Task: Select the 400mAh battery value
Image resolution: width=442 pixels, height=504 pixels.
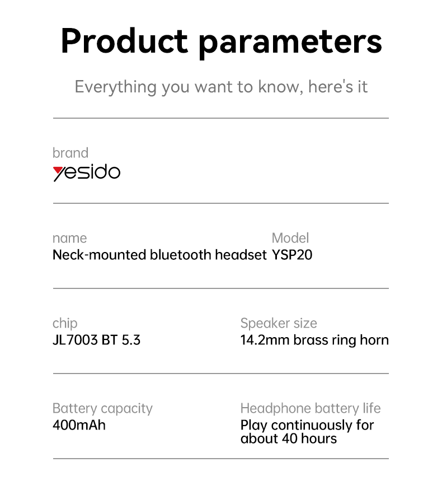Action: pos(79,425)
